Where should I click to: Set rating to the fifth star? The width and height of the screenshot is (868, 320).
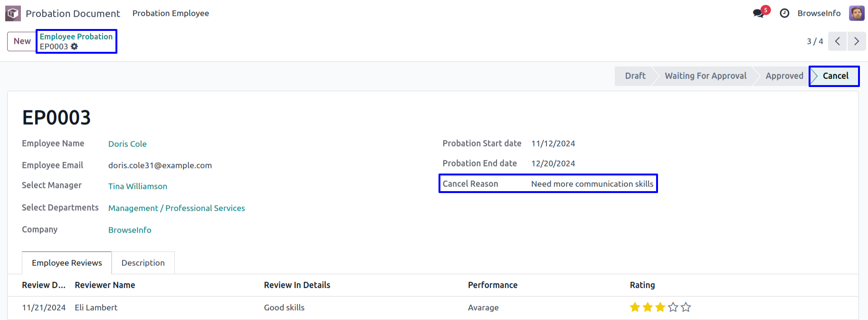point(686,307)
